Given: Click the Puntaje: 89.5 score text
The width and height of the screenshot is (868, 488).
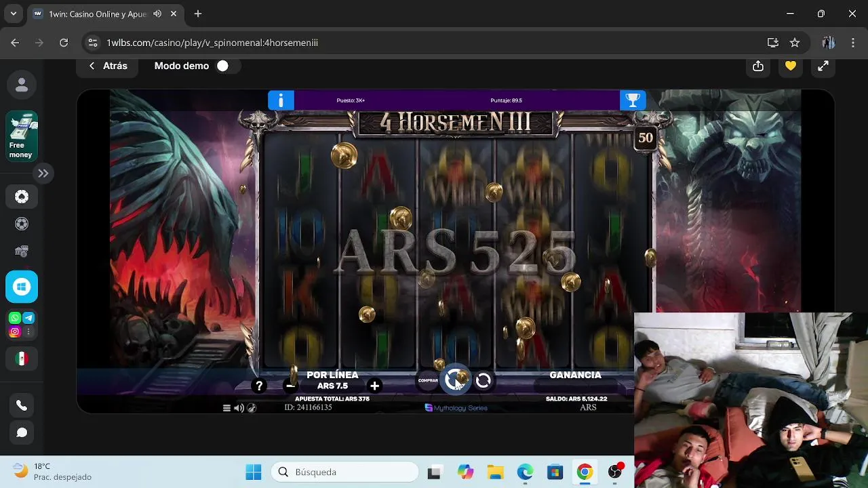Looking at the screenshot, I should click(x=506, y=100).
